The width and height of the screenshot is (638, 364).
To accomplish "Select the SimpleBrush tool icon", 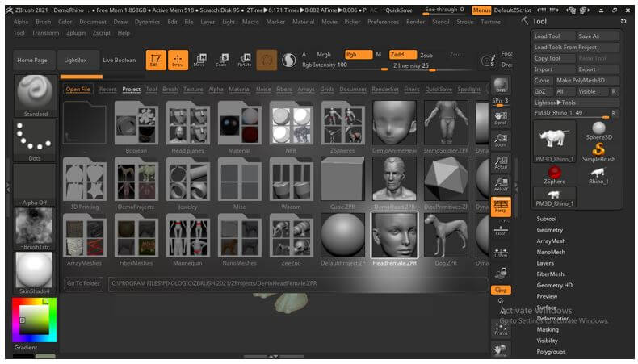I will pos(598,153).
